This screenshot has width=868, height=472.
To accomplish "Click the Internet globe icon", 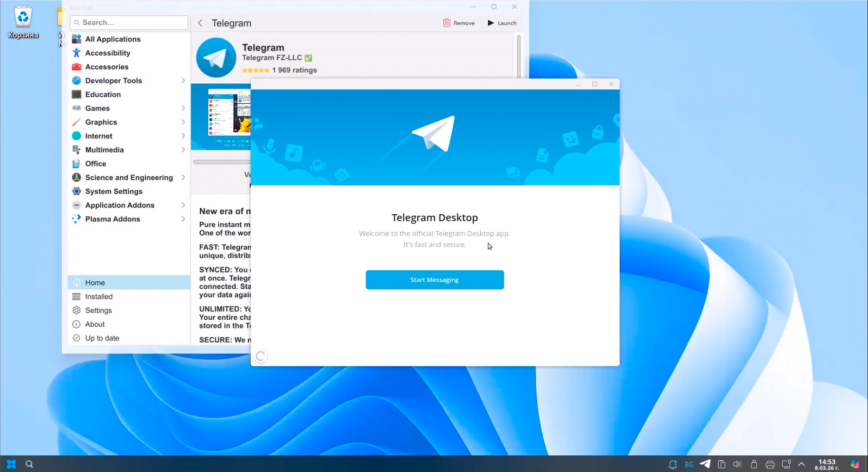I will point(76,136).
